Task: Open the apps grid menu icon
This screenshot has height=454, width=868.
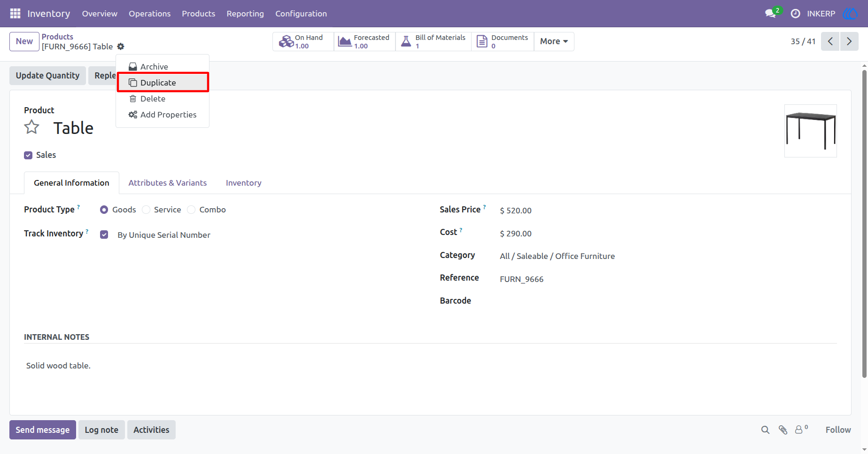Action: (x=15, y=14)
